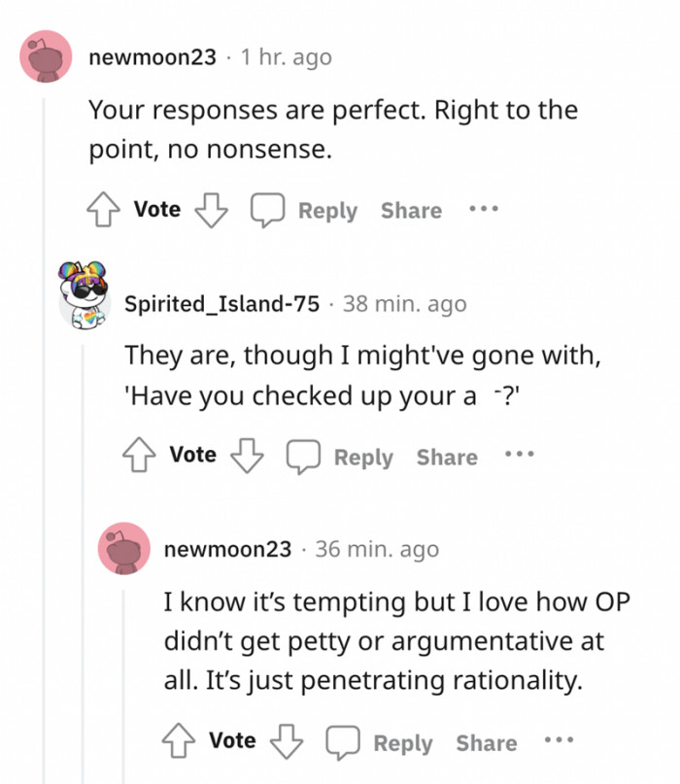Screen dimensions: 680x784
Task: Share newmoon23's first comment
Action: coord(411,210)
